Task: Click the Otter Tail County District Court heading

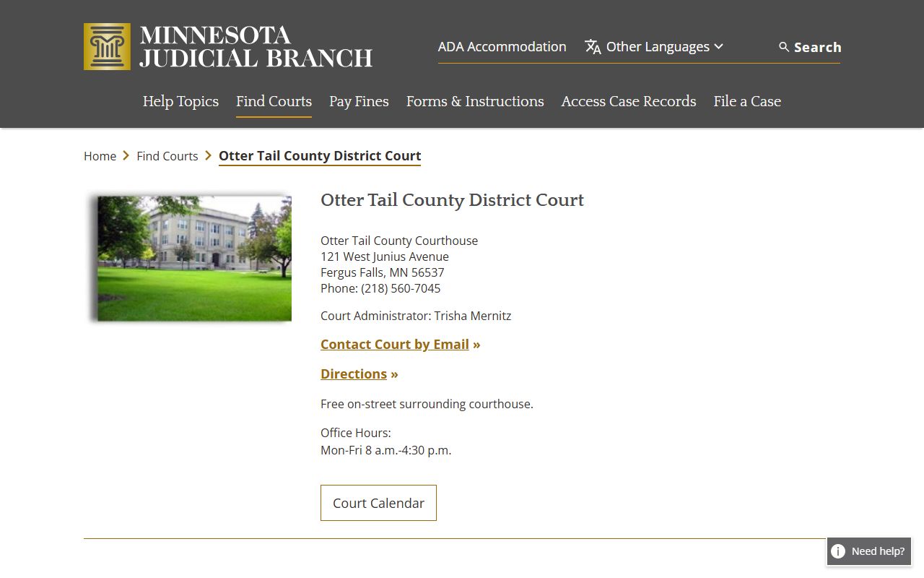Action: 452,200
